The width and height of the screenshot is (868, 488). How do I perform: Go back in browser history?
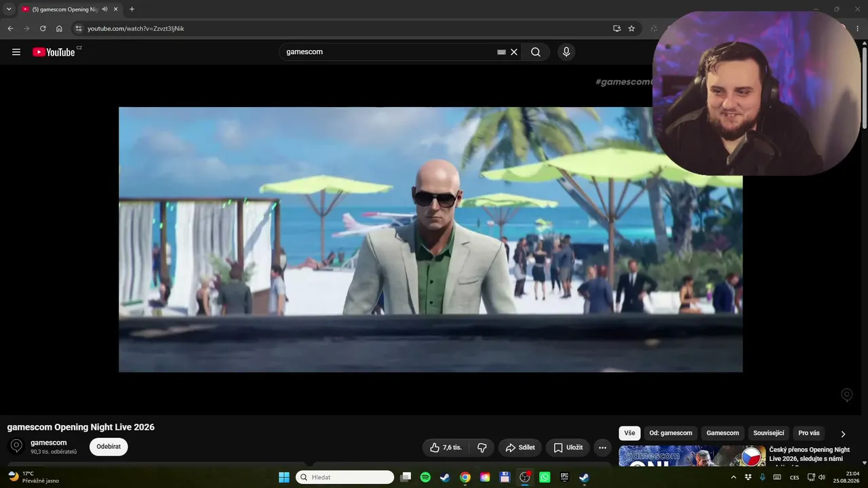click(x=10, y=28)
